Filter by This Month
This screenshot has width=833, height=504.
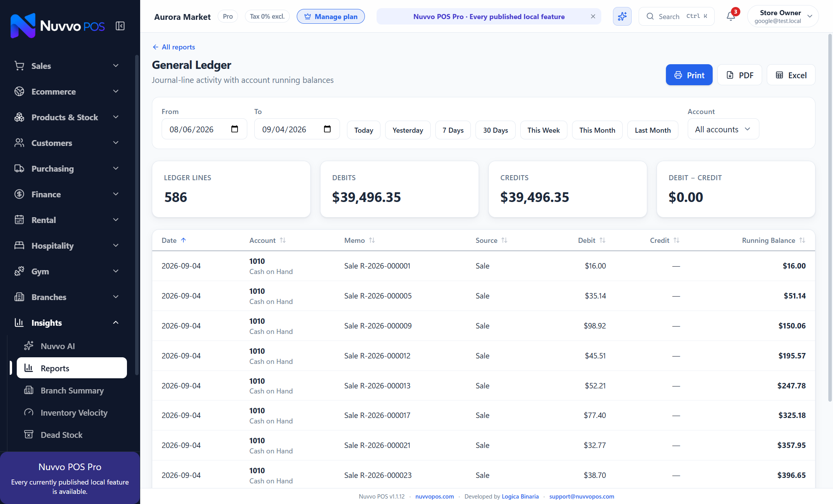pos(597,130)
